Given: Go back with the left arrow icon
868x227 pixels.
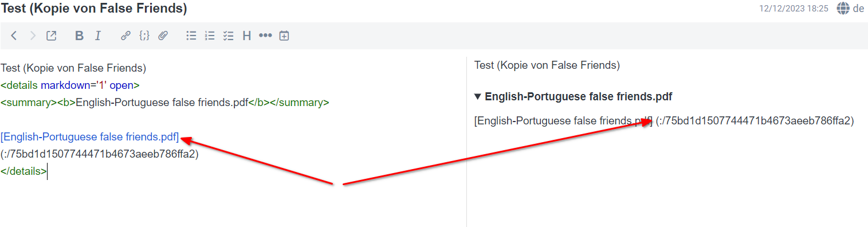Looking at the screenshot, I should pos(14,36).
